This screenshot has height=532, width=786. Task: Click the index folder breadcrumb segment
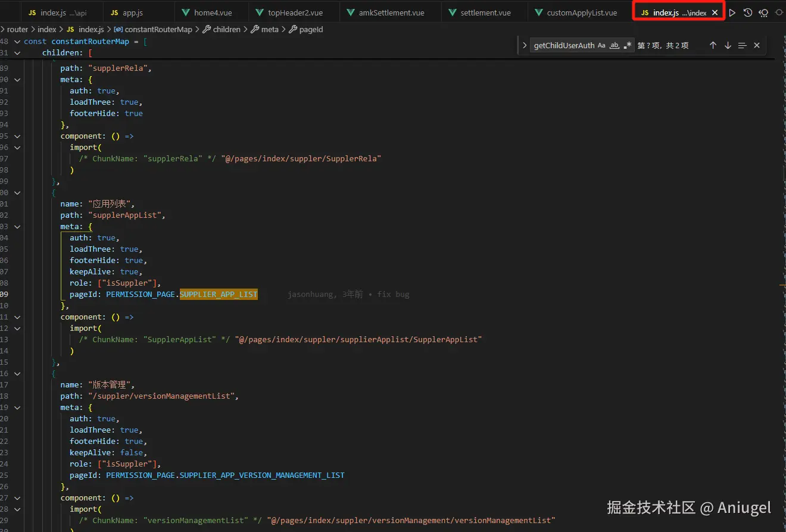(x=47, y=29)
